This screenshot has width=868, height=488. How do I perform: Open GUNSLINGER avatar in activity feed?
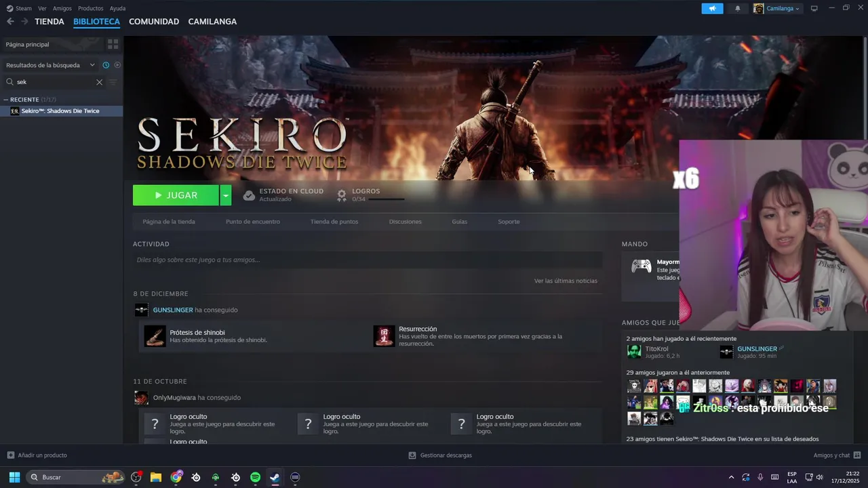[x=141, y=310]
